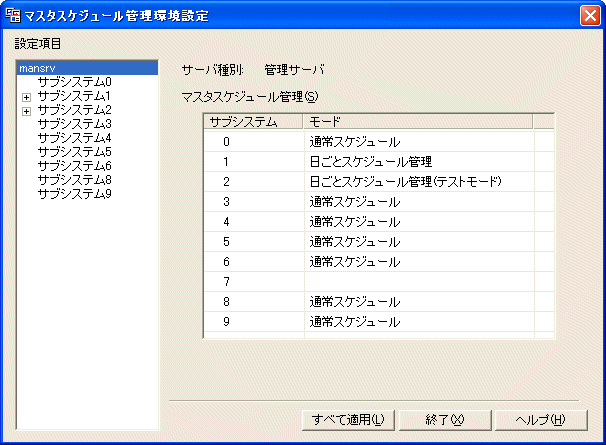Select table row for subsystem 3

point(379,202)
